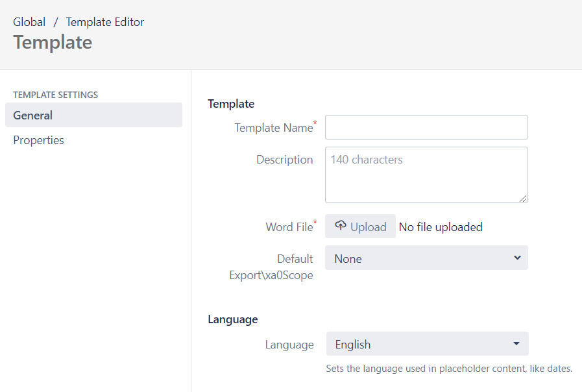Screen dimensions: 582x392
Task: Click the Description field label
Action: click(284, 160)
